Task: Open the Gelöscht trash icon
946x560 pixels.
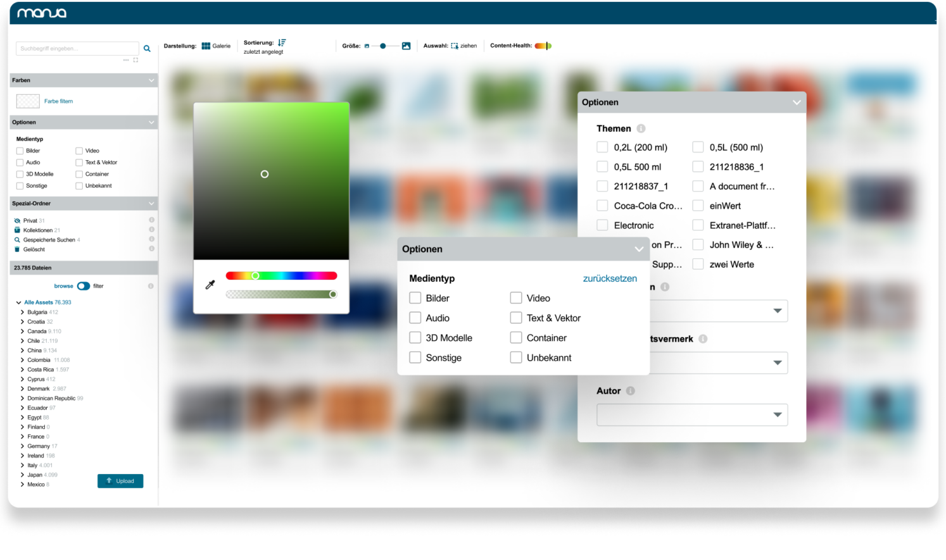Action: (17, 249)
